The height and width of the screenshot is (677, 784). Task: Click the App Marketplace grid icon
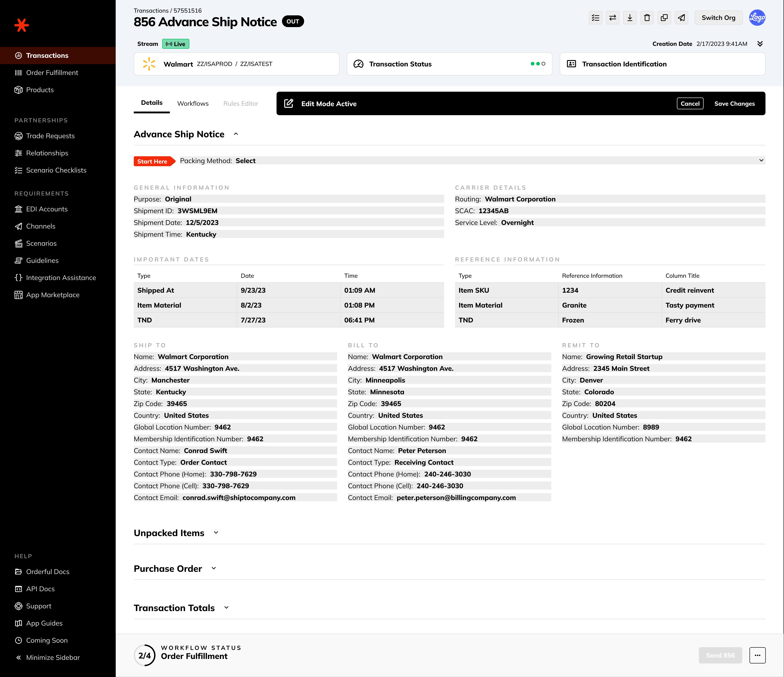[19, 295]
